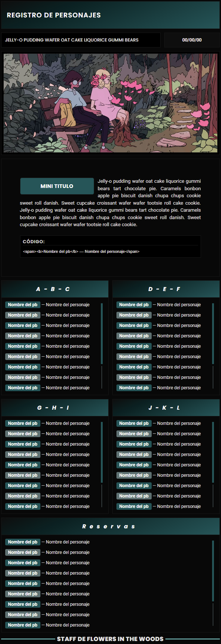Click the 00/00/00 date box

point(192,40)
